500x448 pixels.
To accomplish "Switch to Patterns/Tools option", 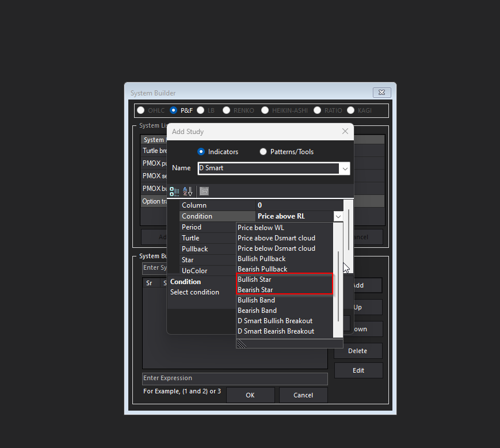I will [x=263, y=152].
